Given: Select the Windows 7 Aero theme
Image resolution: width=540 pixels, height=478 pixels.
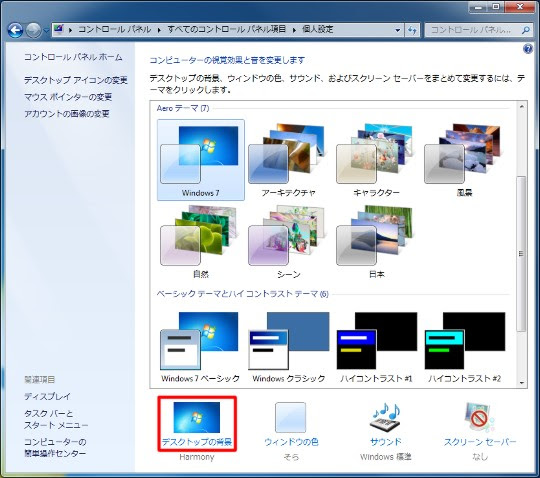Looking at the screenshot, I should click(x=201, y=160).
